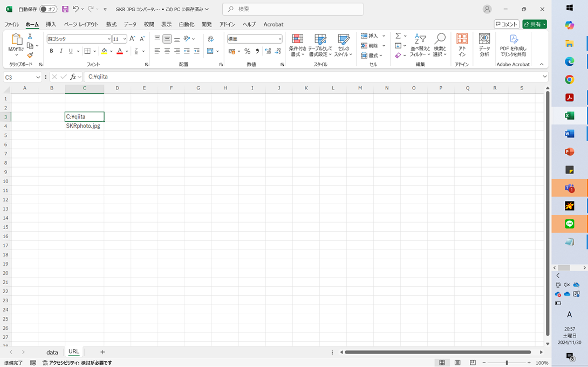Screen dimensions: 588x367
Task: Open the Comments button
Action: (x=507, y=24)
